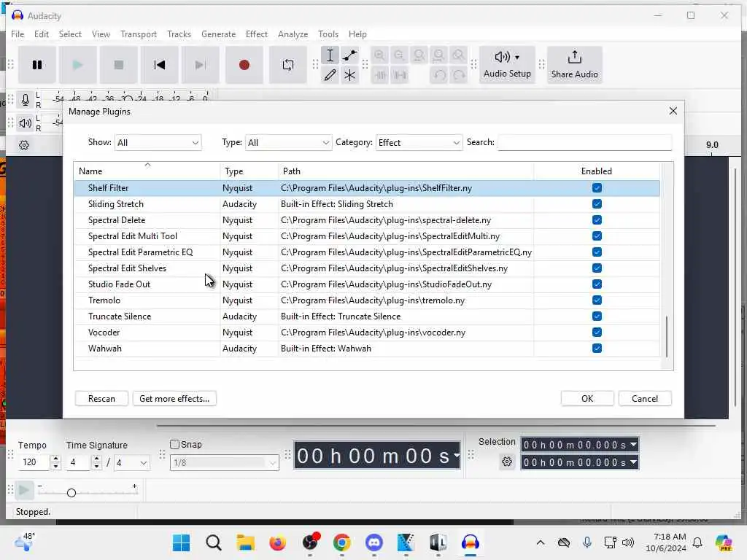The image size is (747, 560).
Task: Uncheck Enabled for Studio Fade Out
Action: 597,284
